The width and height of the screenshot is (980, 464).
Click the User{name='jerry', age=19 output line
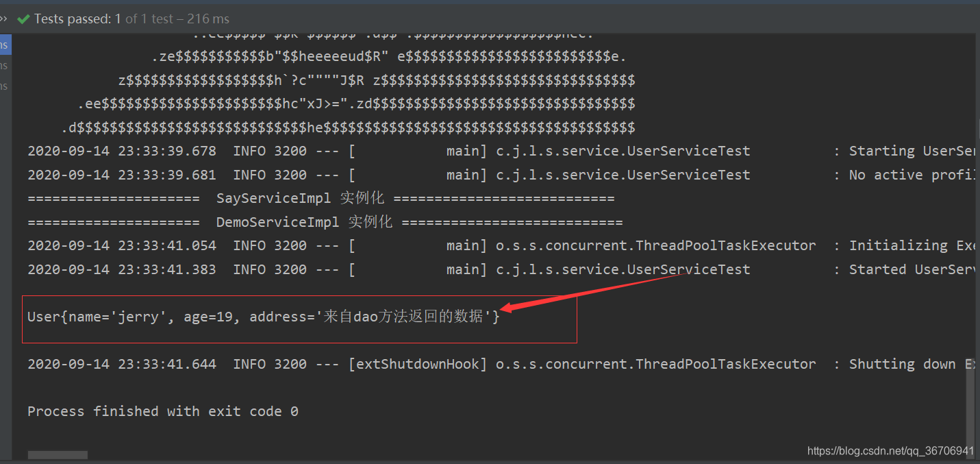coord(264,317)
